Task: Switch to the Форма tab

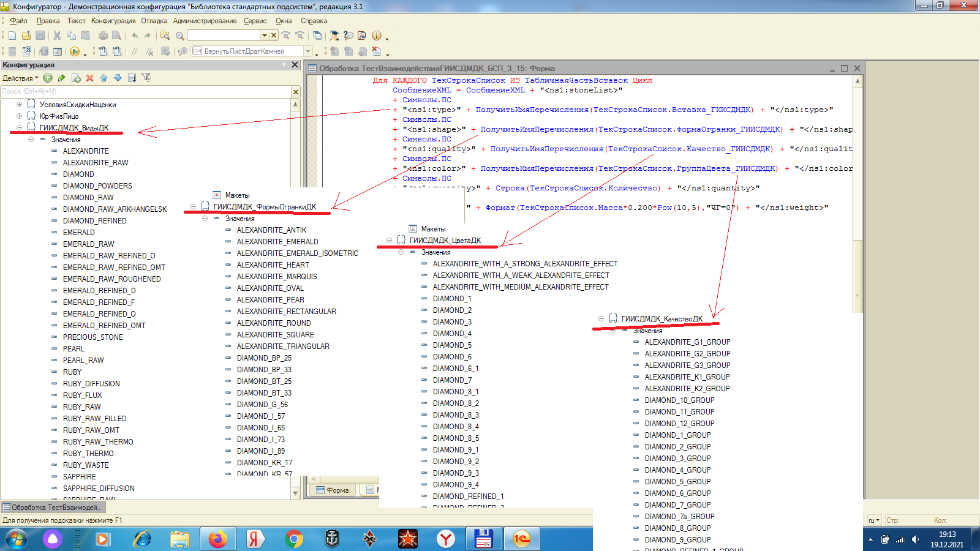Action: tap(333, 490)
